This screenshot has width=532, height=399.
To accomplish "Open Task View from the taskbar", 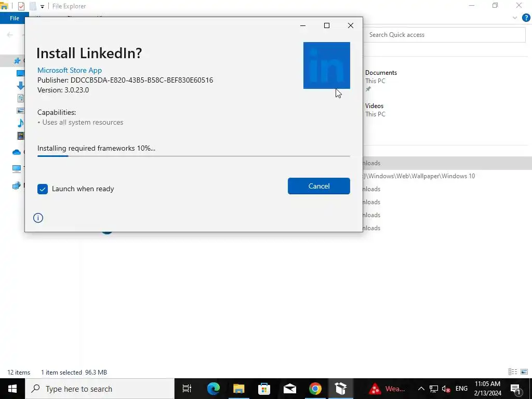I will tap(187, 389).
